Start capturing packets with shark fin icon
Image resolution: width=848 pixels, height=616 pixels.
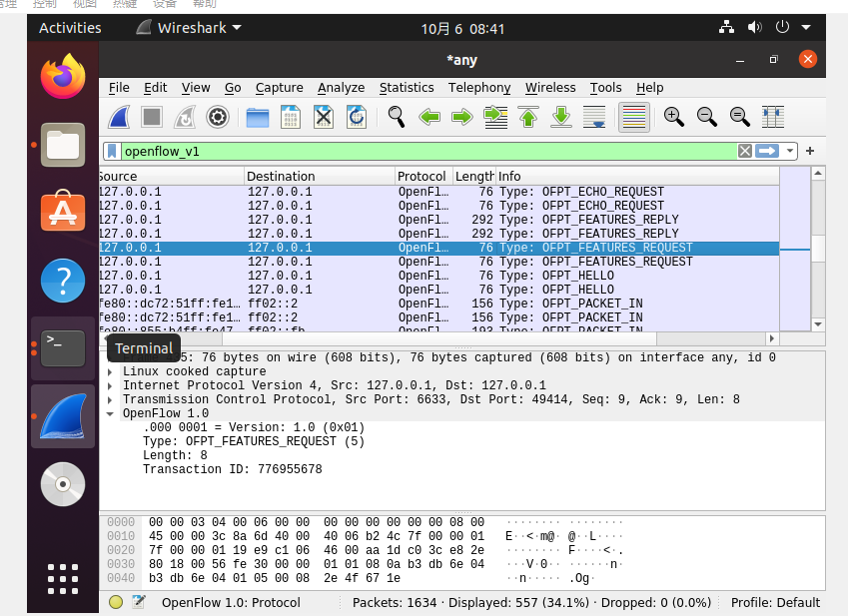point(119,117)
